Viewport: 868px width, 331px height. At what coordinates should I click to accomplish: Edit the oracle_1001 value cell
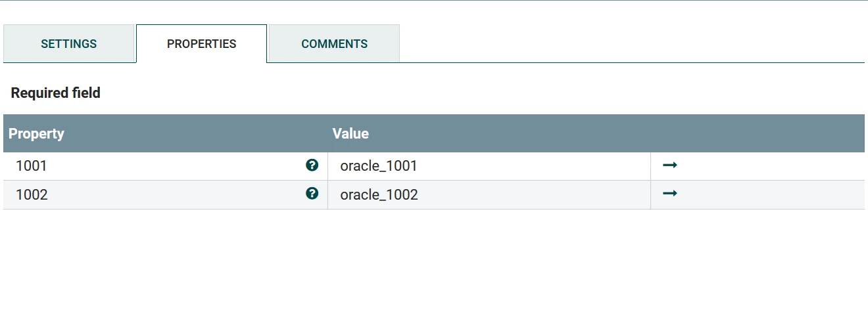489,166
